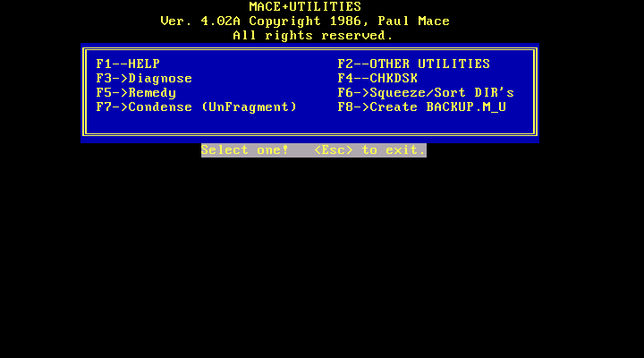This screenshot has width=644, height=358.
Task: Select the F1--HELP menu option
Action: pos(128,64)
